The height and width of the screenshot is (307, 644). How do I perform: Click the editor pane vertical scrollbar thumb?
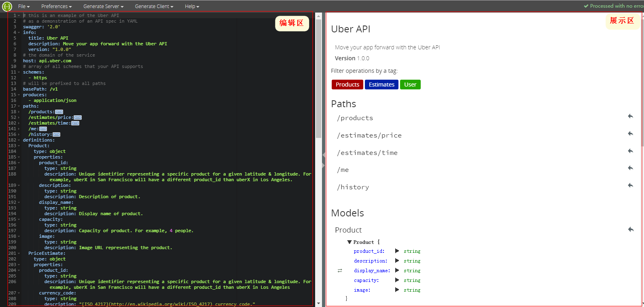[x=318, y=79]
